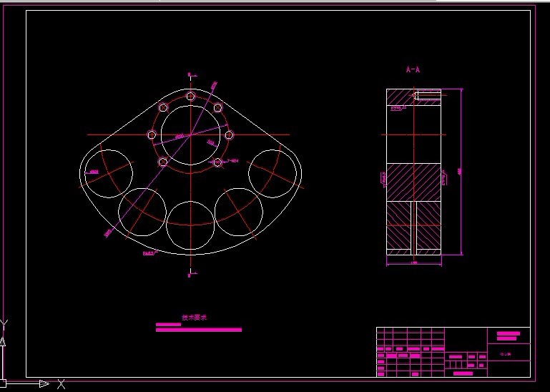Screen dimensions: 550x392
Task: Click the Y axis arrow of the UCS icon
Action: (3, 341)
